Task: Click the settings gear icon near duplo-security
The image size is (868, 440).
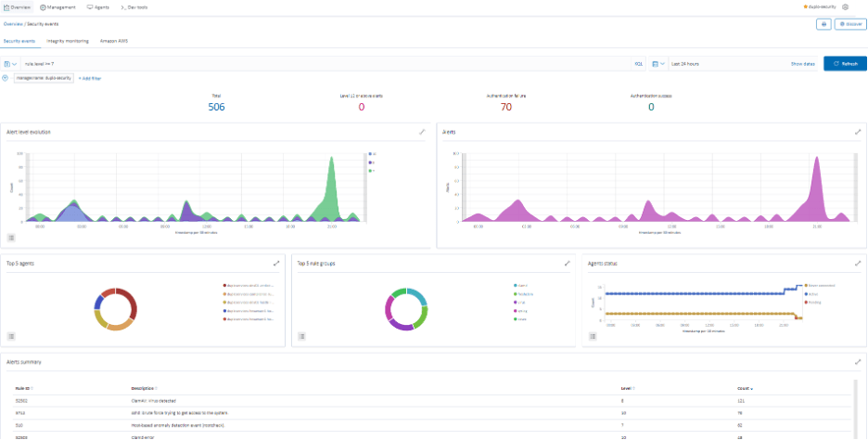Action: click(x=845, y=6)
